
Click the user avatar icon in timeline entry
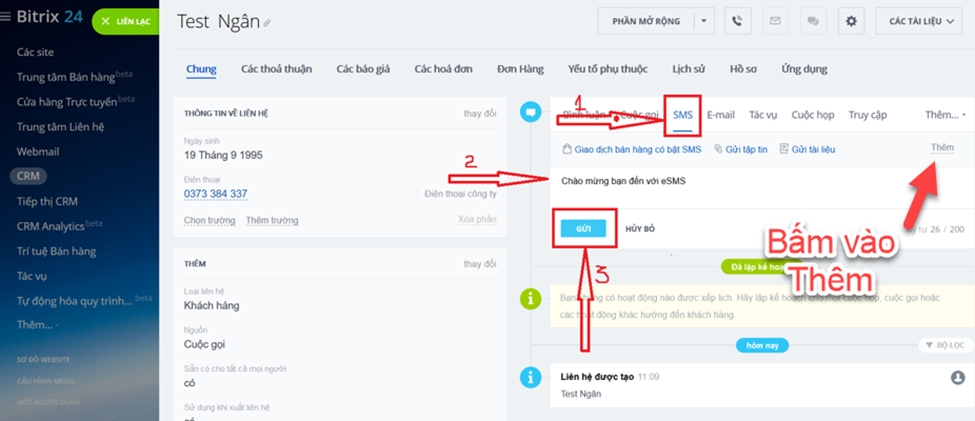(x=957, y=377)
